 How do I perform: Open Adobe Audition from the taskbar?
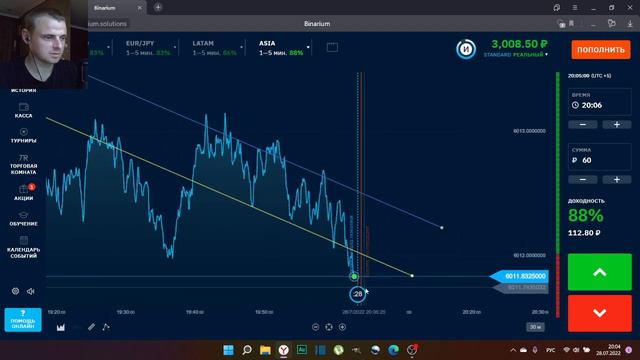coord(302,350)
